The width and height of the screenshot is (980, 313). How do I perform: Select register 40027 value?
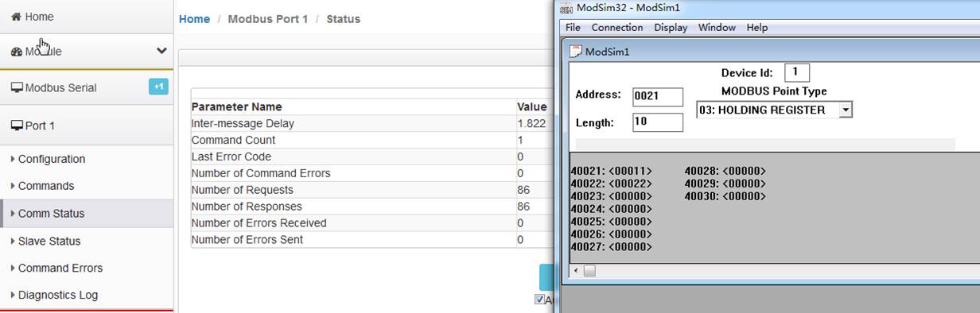coord(630,247)
